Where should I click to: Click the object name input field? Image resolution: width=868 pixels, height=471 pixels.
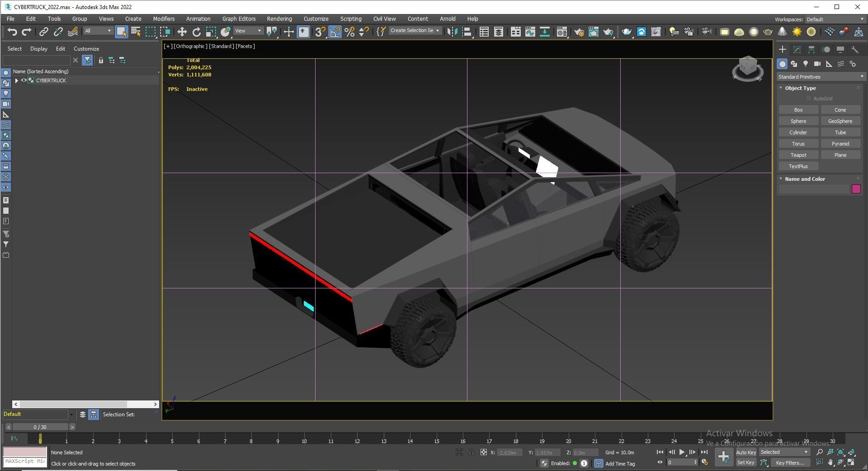(814, 189)
